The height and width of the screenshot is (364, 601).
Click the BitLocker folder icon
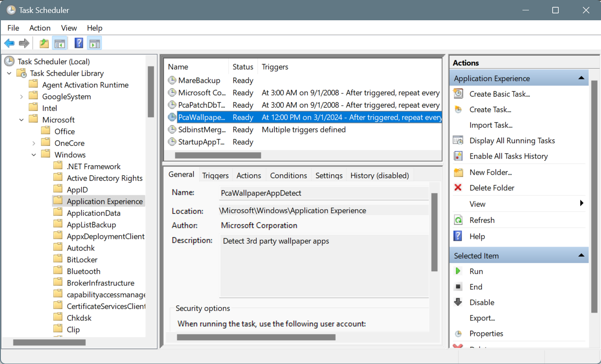(58, 259)
